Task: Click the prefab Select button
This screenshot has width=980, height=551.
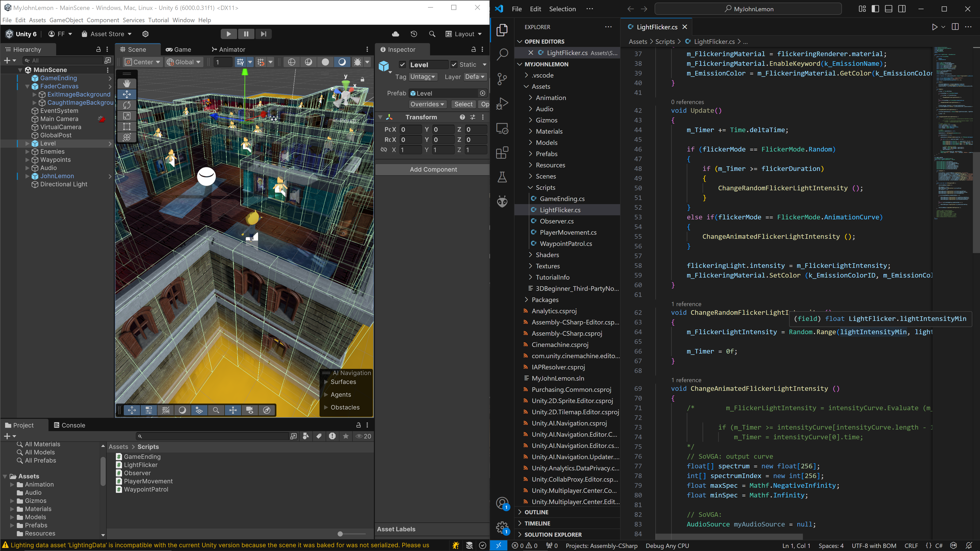Action: 463,104
